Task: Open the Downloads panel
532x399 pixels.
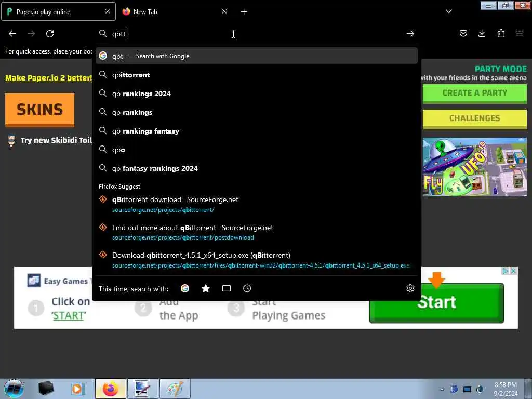Action: tap(482, 33)
